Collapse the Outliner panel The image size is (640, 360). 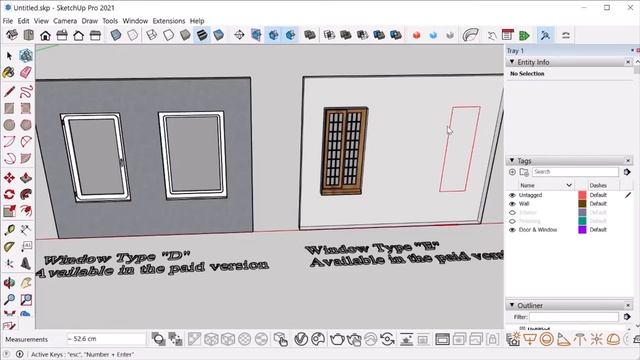512,305
